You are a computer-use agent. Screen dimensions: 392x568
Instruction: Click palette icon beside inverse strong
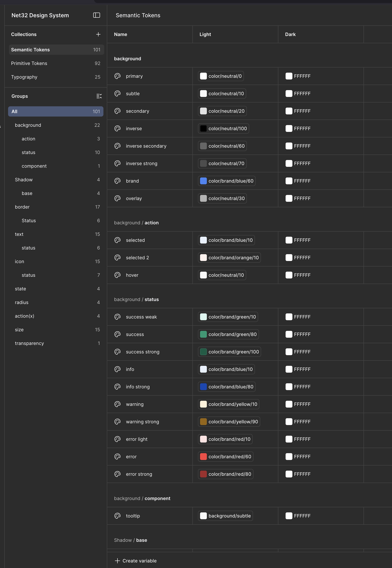pos(117,163)
